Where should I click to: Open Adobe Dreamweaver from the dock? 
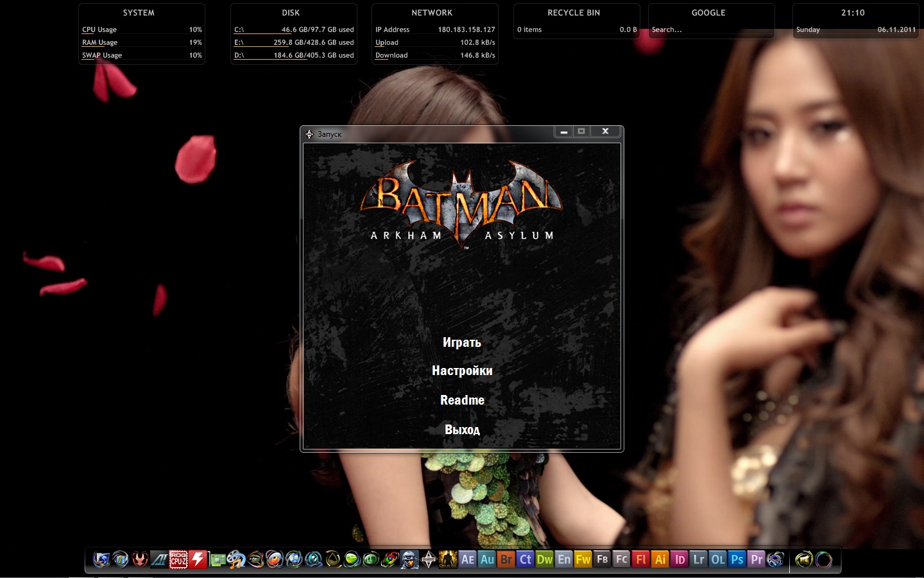point(545,559)
